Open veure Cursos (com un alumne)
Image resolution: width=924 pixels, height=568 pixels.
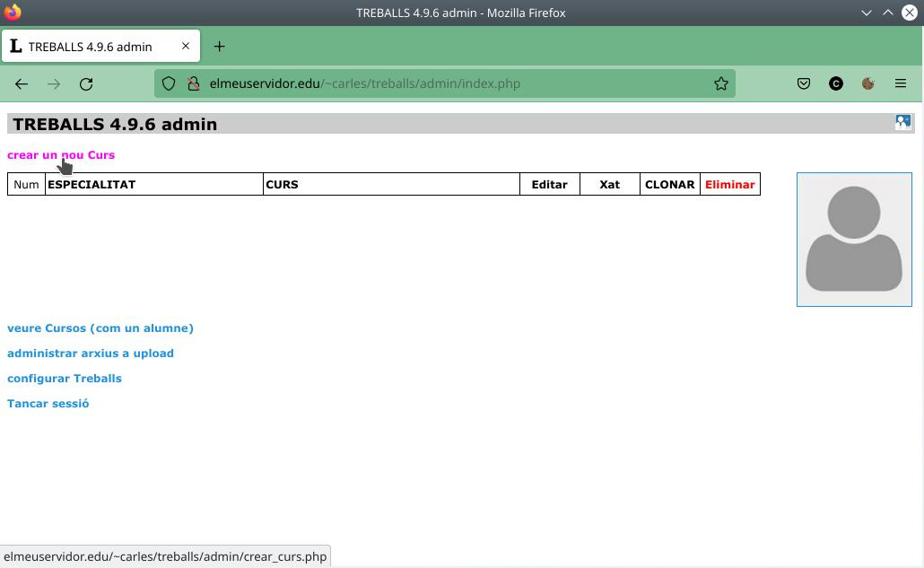[x=100, y=328]
